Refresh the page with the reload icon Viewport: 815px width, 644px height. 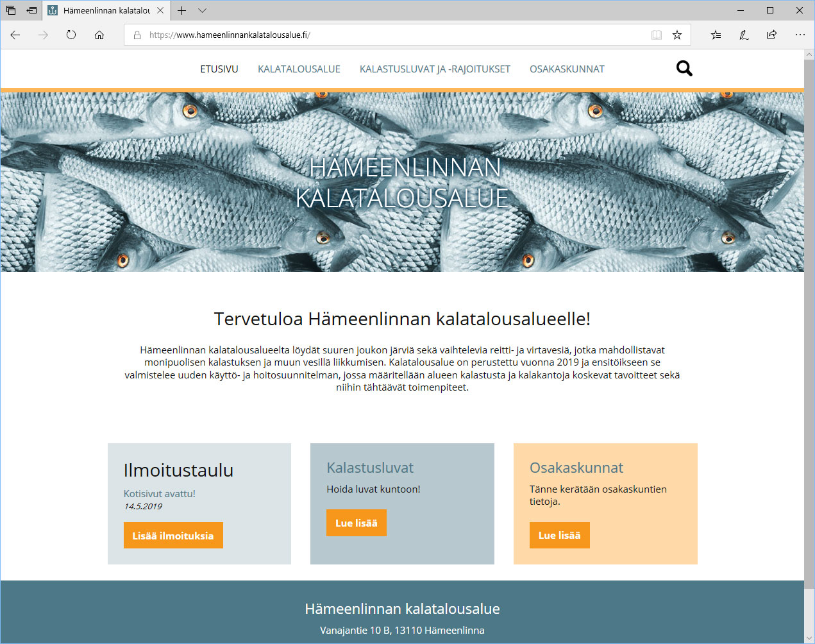point(71,35)
